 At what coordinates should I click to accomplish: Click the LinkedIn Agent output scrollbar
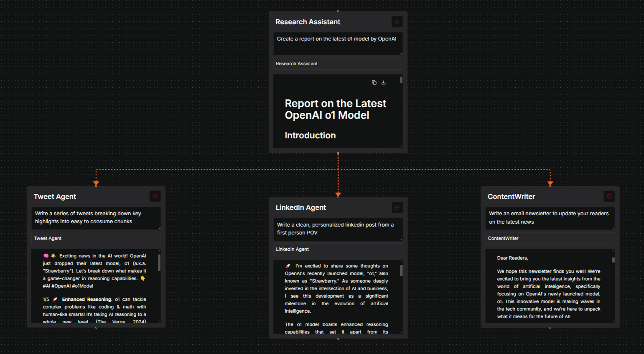(401, 270)
